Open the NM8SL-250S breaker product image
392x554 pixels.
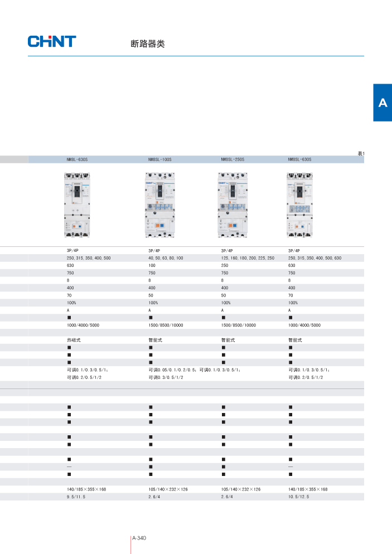(233, 205)
